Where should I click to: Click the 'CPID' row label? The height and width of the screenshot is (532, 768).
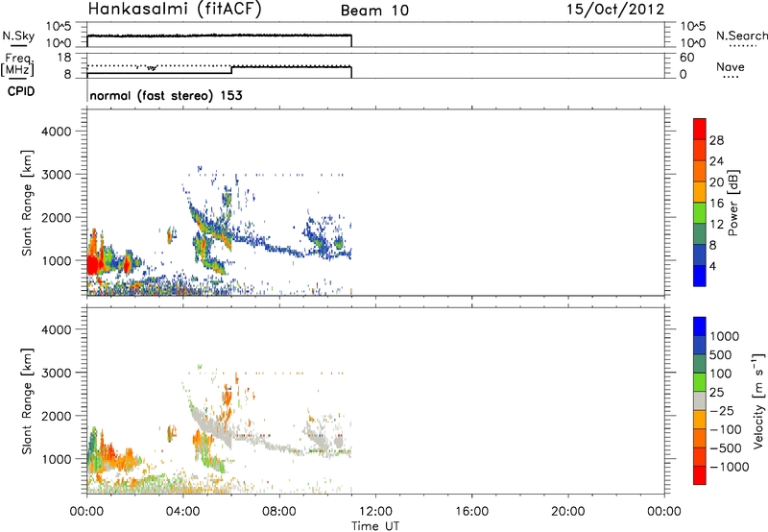pyautogui.click(x=21, y=91)
